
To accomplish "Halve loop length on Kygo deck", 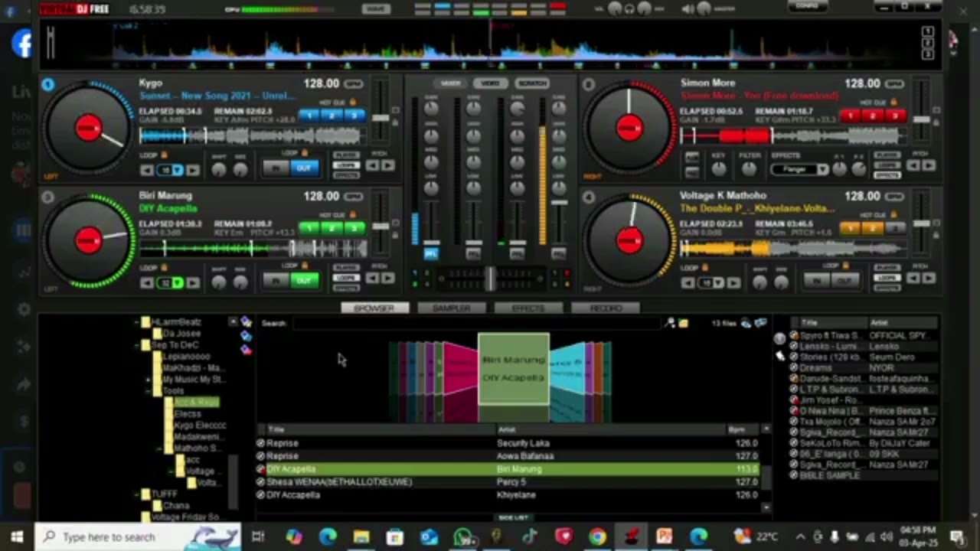I will [148, 170].
